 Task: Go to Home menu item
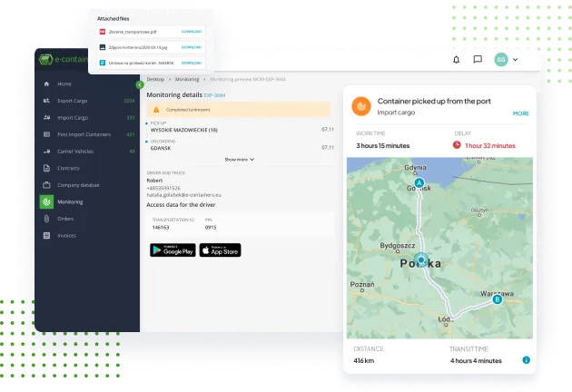(64, 83)
